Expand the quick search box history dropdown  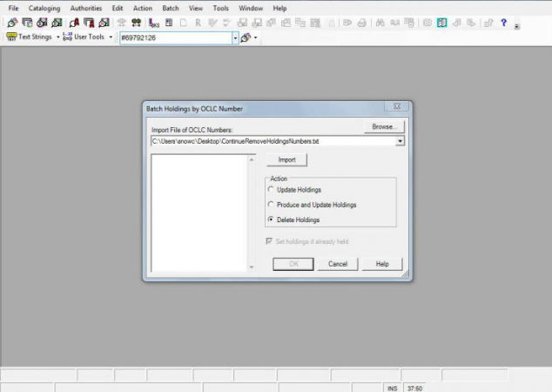click(235, 38)
